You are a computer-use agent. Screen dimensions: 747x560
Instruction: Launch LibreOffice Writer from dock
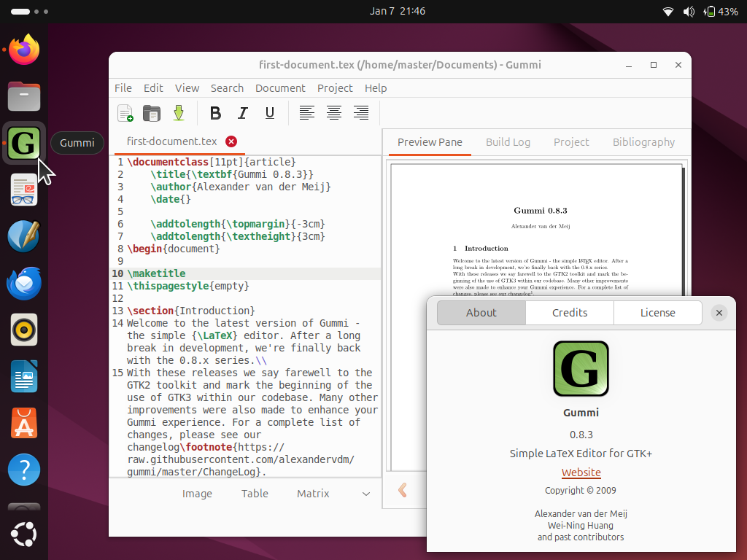click(x=24, y=376)
